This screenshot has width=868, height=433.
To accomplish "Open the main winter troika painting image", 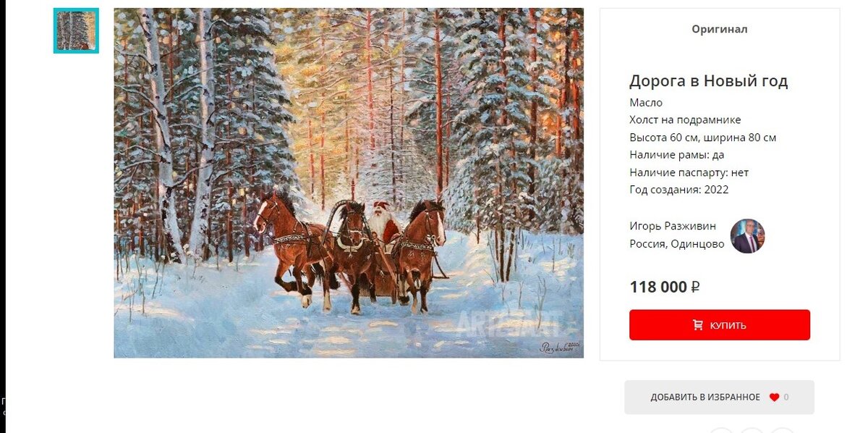I will coord(349,183).
